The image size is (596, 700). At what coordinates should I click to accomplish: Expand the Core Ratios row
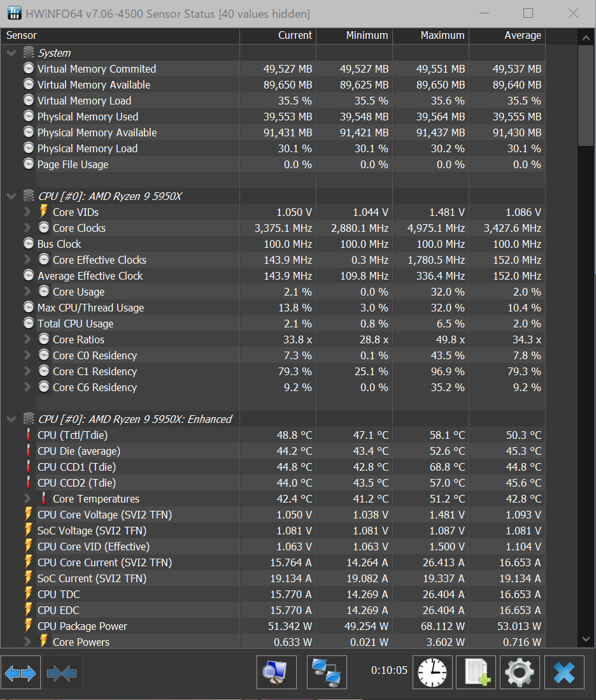pos(27,339)
